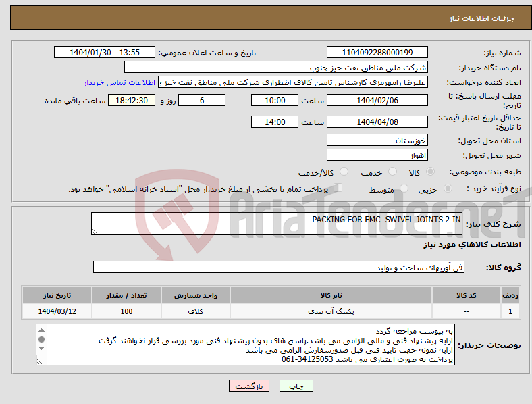Click the item code cell showing --

(467, 311)
